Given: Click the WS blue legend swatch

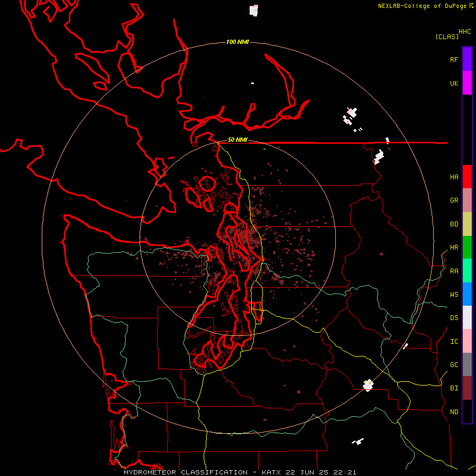Looking at the screenshot, I should 467,294.
